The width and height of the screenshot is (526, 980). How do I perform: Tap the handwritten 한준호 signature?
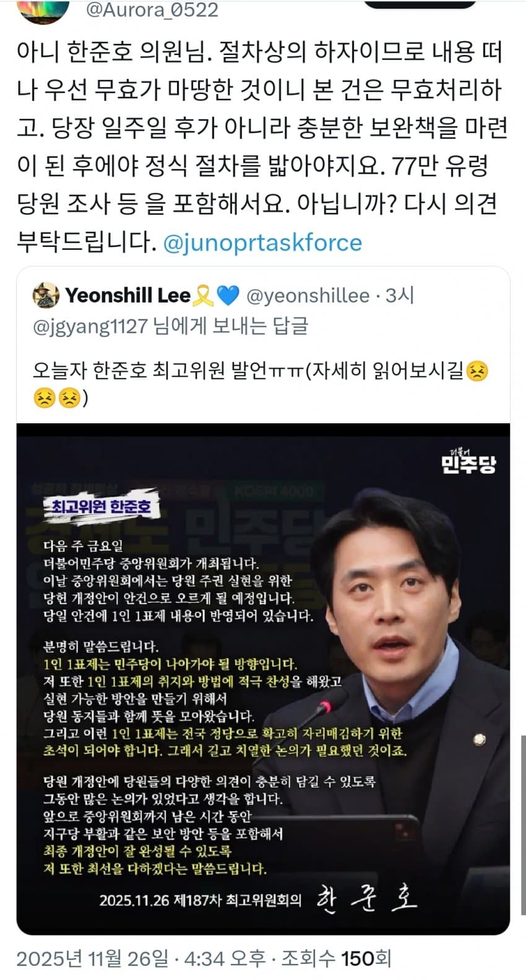366,899
